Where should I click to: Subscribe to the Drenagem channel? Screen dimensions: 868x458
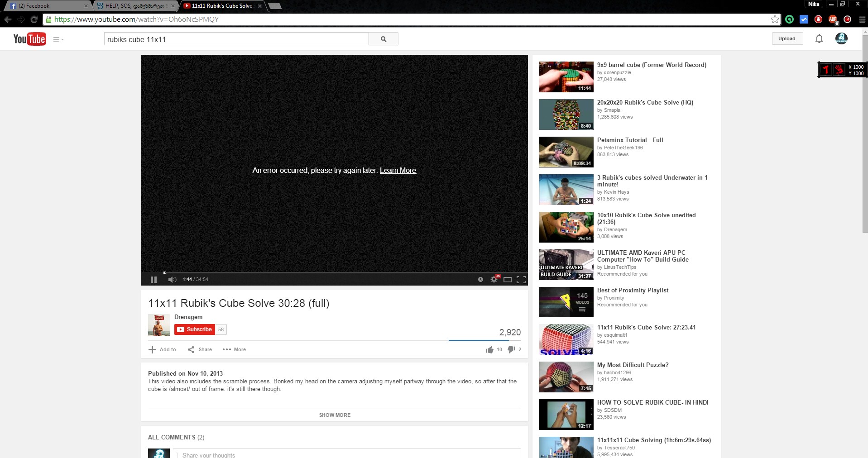point(195,329)
